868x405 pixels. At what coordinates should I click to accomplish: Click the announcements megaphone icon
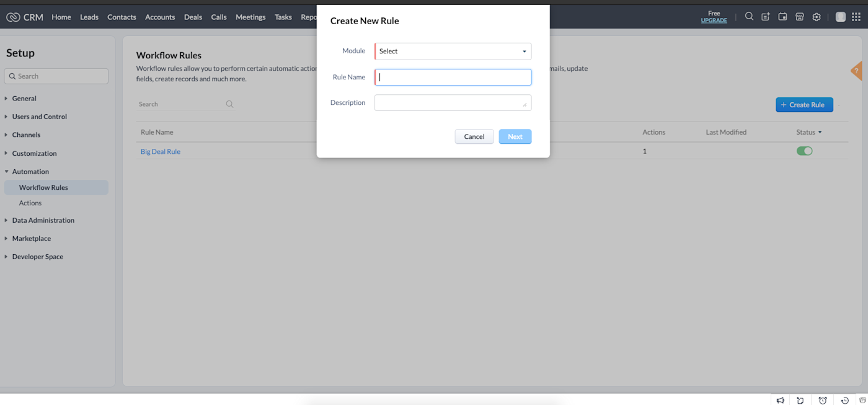[781, 400]
